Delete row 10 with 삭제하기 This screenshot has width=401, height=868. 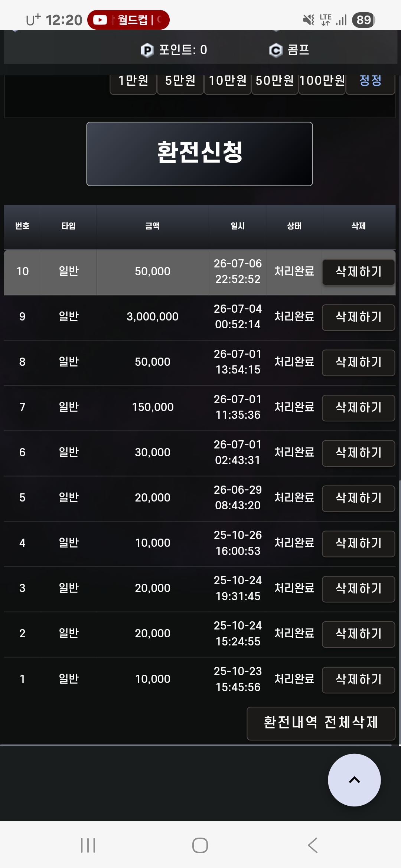pyautogui.click(x=358, y=272)
